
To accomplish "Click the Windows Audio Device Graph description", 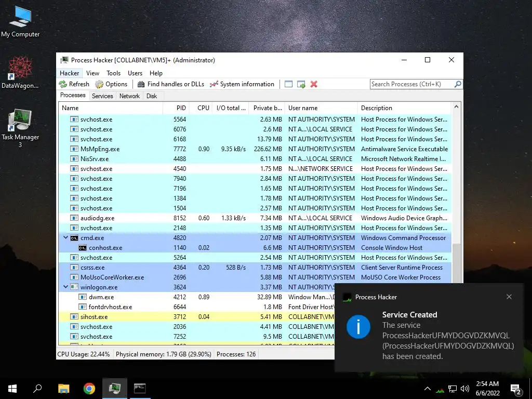I will pos(404,218).
